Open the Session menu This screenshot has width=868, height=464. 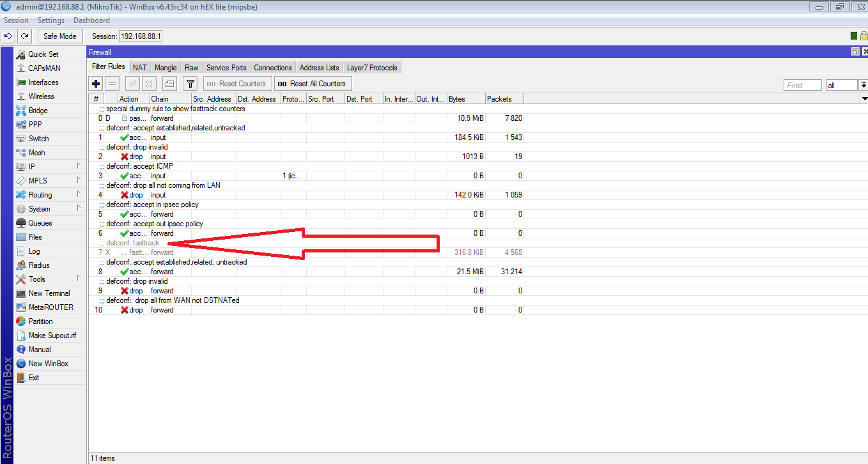16,20
